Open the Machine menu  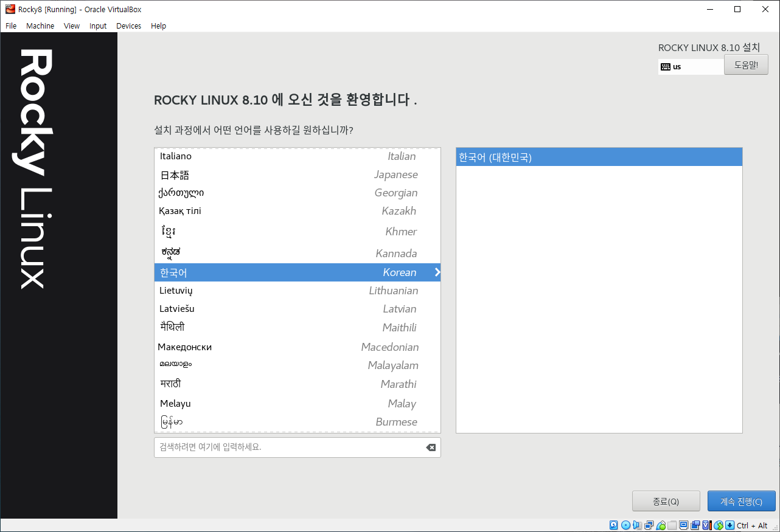pos(40,26)
